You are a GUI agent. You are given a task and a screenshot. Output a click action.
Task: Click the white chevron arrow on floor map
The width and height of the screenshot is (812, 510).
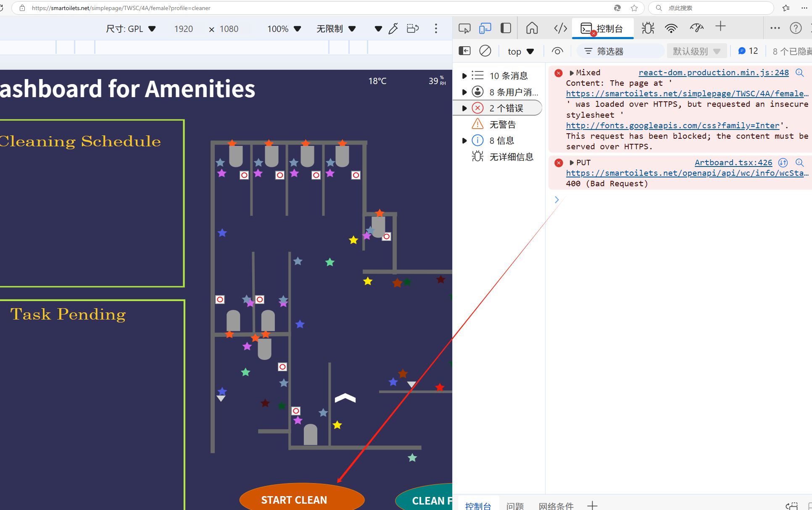[x=345, y=397]
